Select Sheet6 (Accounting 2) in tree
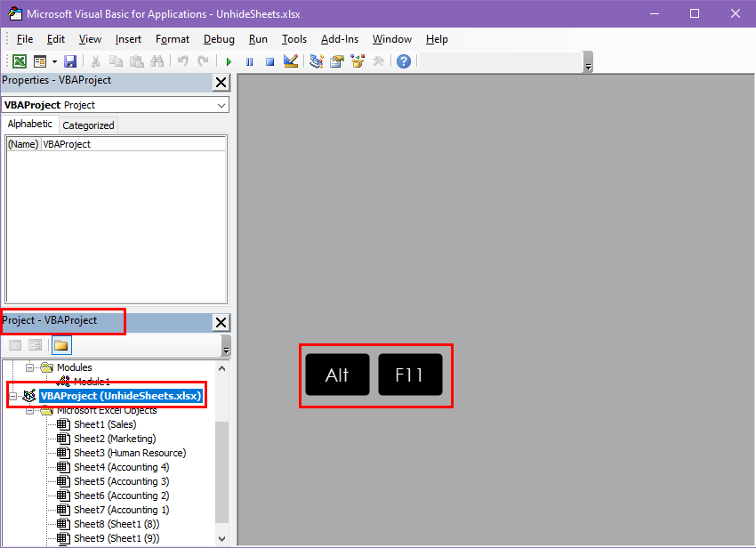This screenshot has height=548, width=756. [x=122, y=496]
